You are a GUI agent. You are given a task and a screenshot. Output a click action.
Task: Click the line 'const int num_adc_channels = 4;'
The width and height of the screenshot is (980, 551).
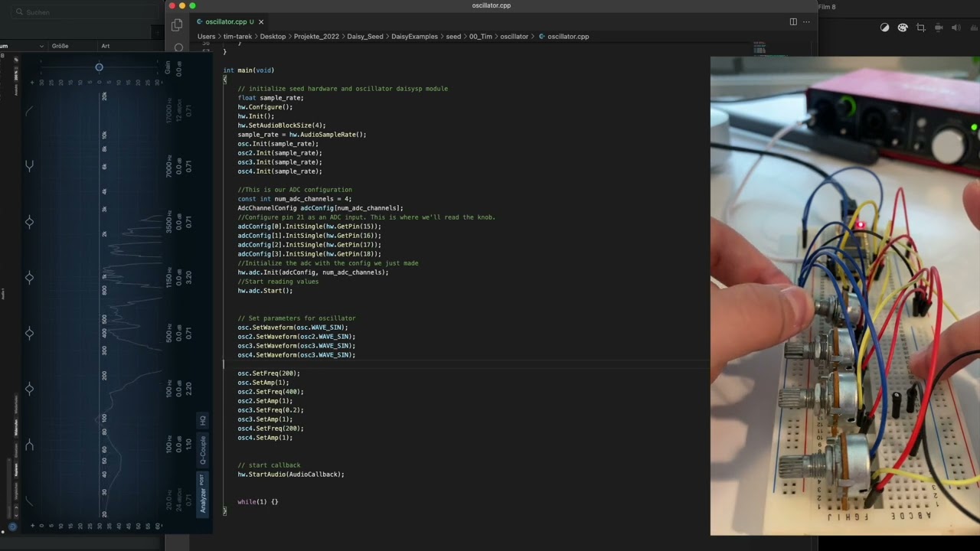295,199
